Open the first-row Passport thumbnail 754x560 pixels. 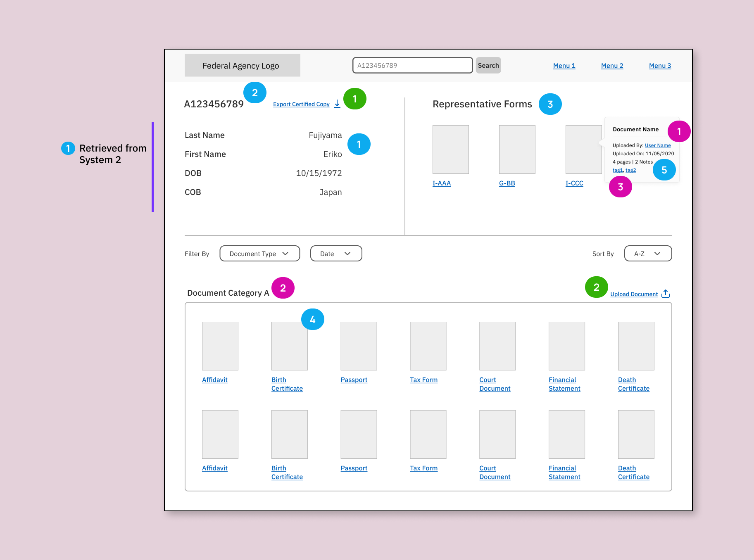point(359,346)
